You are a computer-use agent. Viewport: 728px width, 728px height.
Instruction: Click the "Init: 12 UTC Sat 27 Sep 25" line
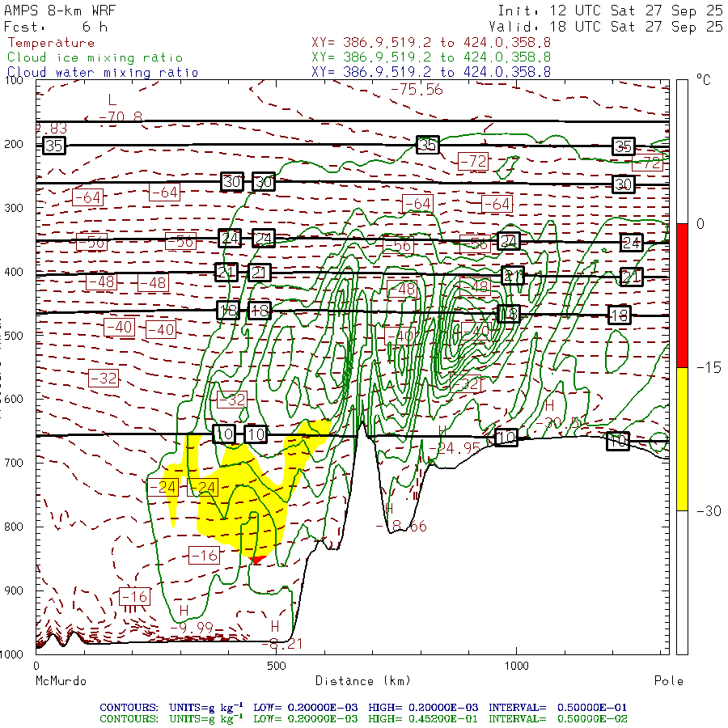[610, 11]
